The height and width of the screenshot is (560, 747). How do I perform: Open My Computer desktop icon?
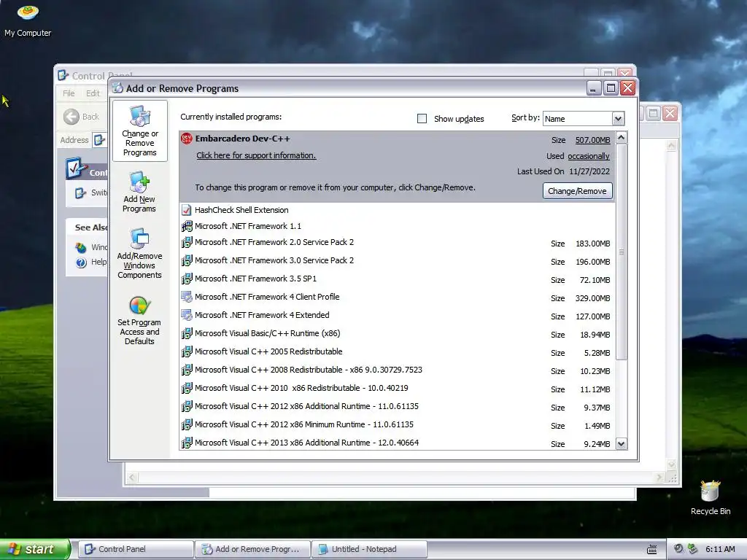(x=28, y=20)
